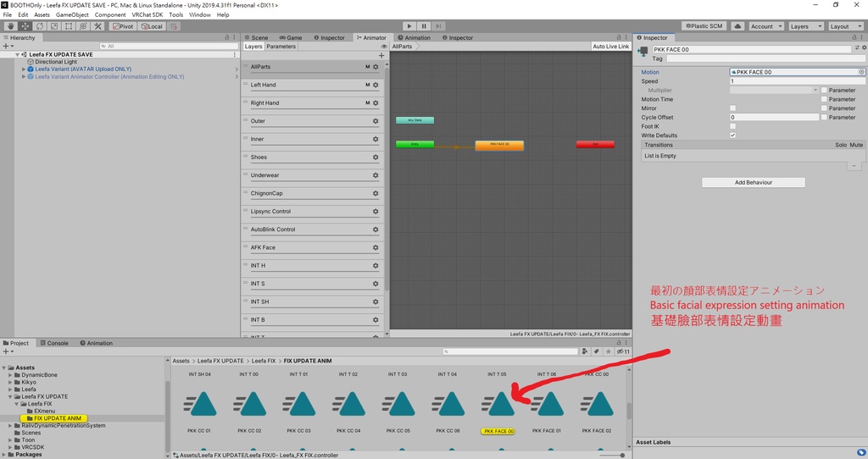Toggle Mirror checkbox in Inspector
This screenshot has width=868, height=459.
point(732,108)
